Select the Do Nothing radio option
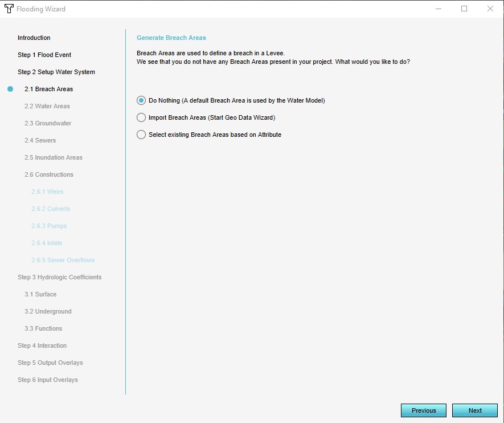This screenshot has width=504, height=423. click(141, 100)
